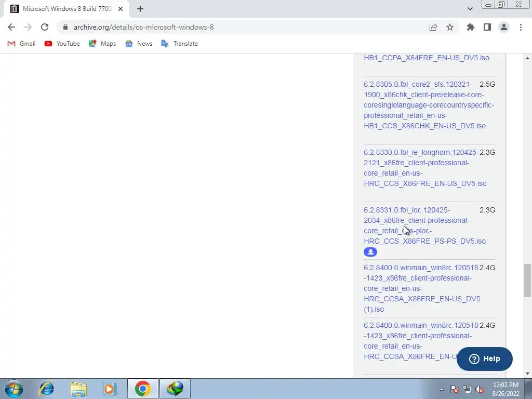Open the YouTube bookmark
The width and height of the screenshot is (532, 399).
[62, 44]
